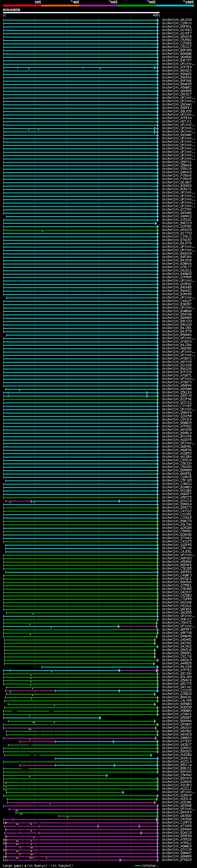Click the green ~80% legend segment
Viewport: 197px width, 868px height.
[136, 6]
